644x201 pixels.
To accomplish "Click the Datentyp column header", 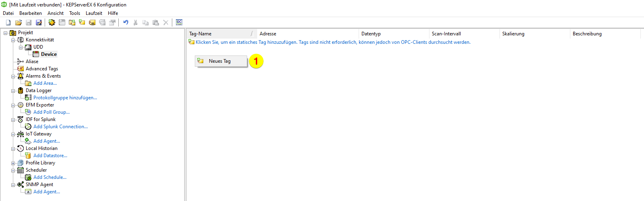I will pos(394,34).
